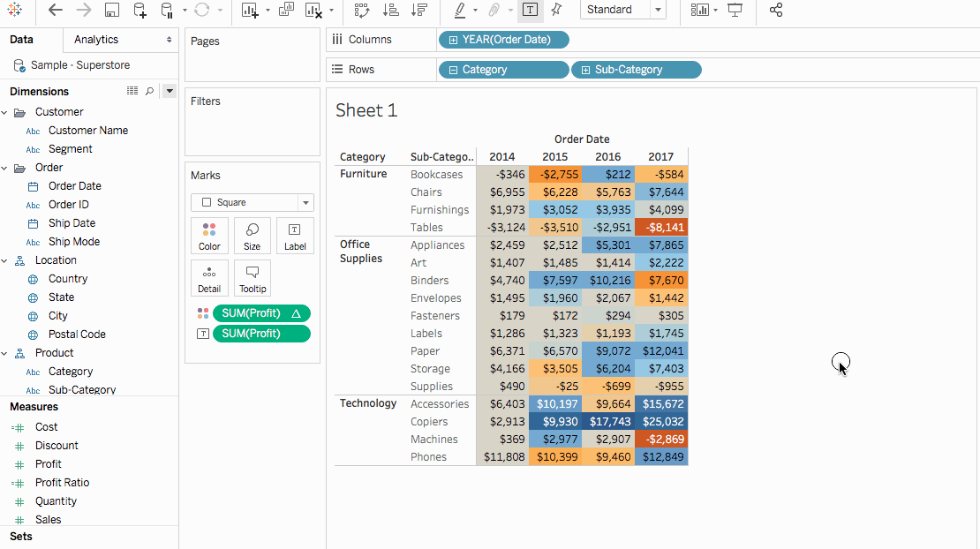Click the Undo arrow
This screenshot has height=549, width=980.
[x=56, y=11]
